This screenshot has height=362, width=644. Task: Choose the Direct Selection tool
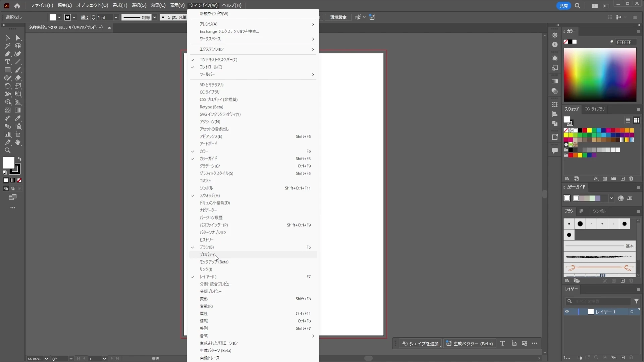18,38
